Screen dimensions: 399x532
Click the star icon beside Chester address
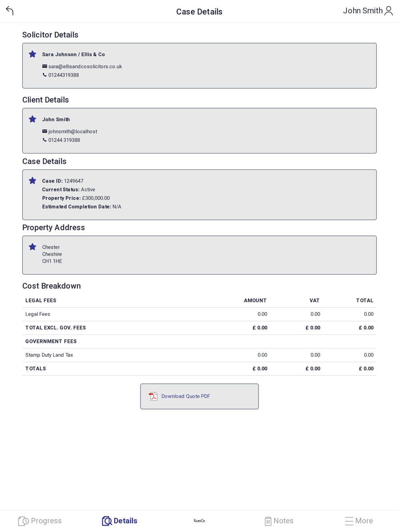coord(33,247)
